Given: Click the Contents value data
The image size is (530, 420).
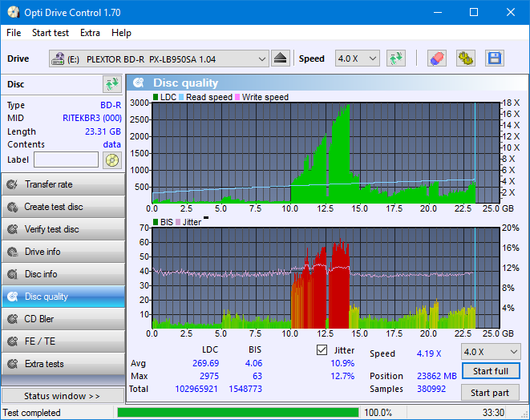Looking at the screenshot, I should coord(112,144).
